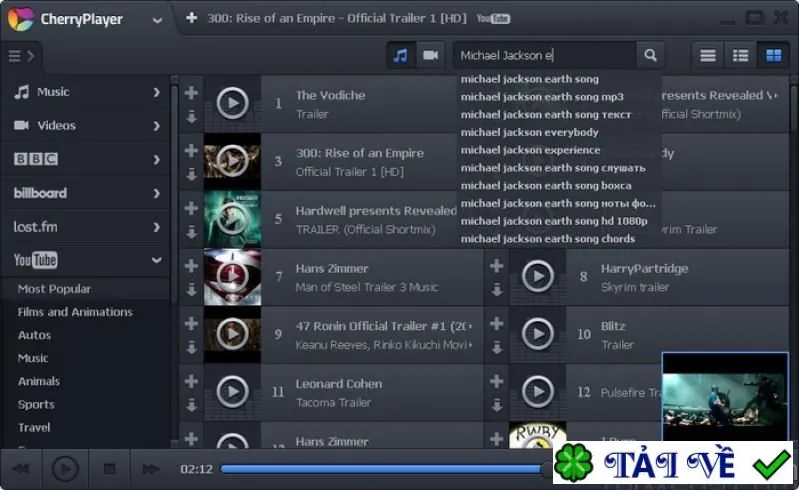Switch search to video mode (camera icon)
Viewport: 799px width, 490px height.
coord(431,55)
